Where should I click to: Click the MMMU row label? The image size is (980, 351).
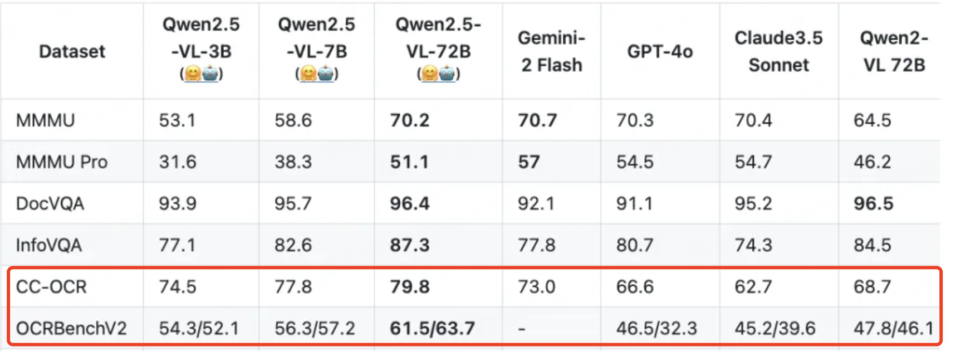(45, 120)
